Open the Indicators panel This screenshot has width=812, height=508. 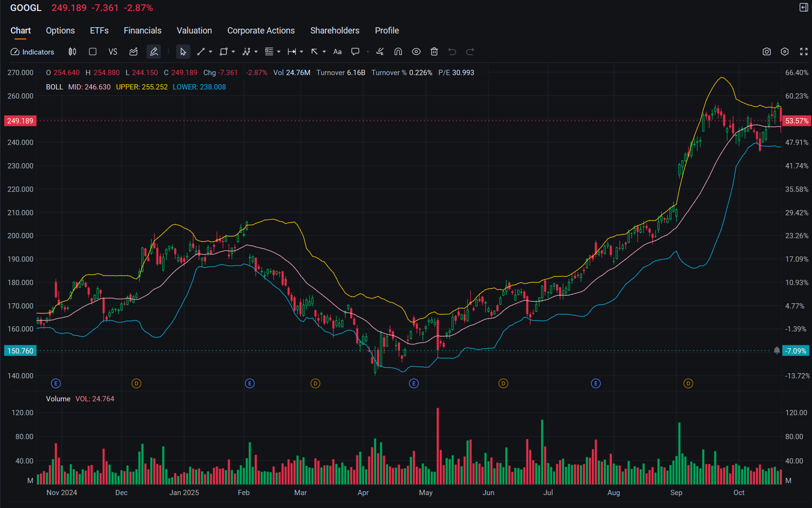[x=33, y=52]
